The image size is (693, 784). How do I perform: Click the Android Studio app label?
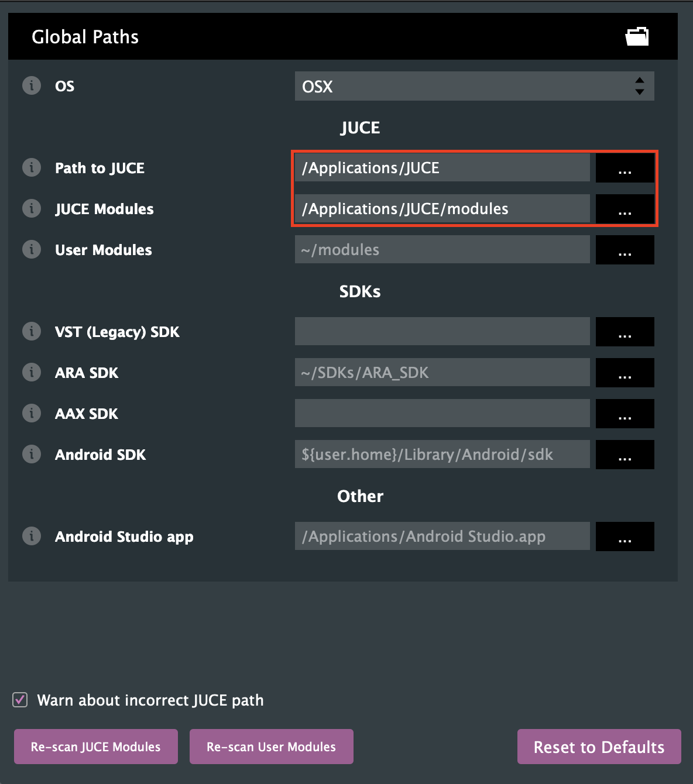click(124, 537)
